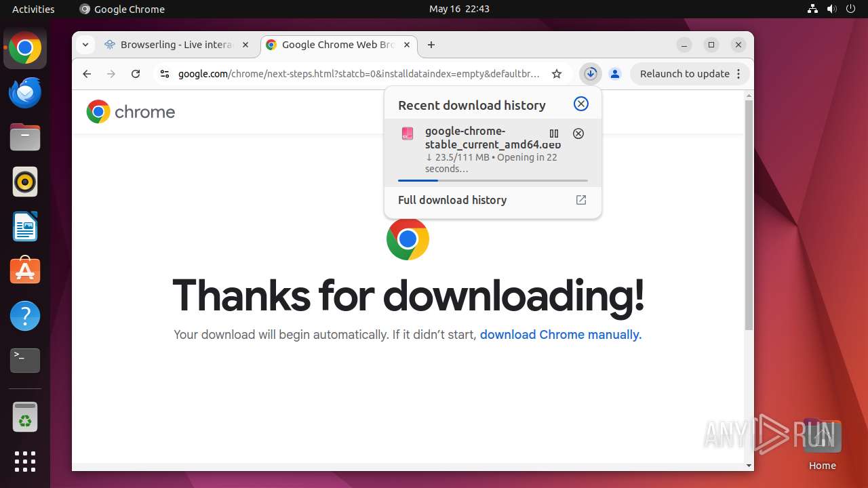
Task: Open the power icon in system tray
Action: pos(850,9)
